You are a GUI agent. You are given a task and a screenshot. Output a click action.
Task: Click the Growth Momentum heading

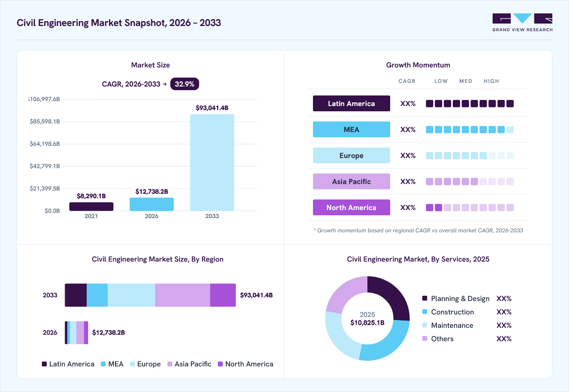tap(418, 65)
